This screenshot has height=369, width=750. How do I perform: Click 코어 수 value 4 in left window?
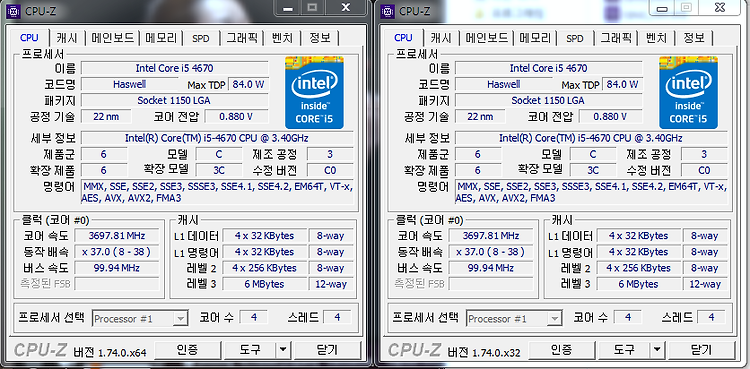pos(254,317)
